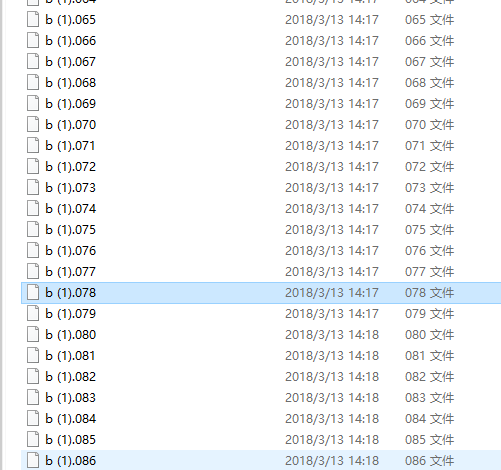Click the '072 文件' type cell
Screen dimensions: 501x470
[429, 167]
